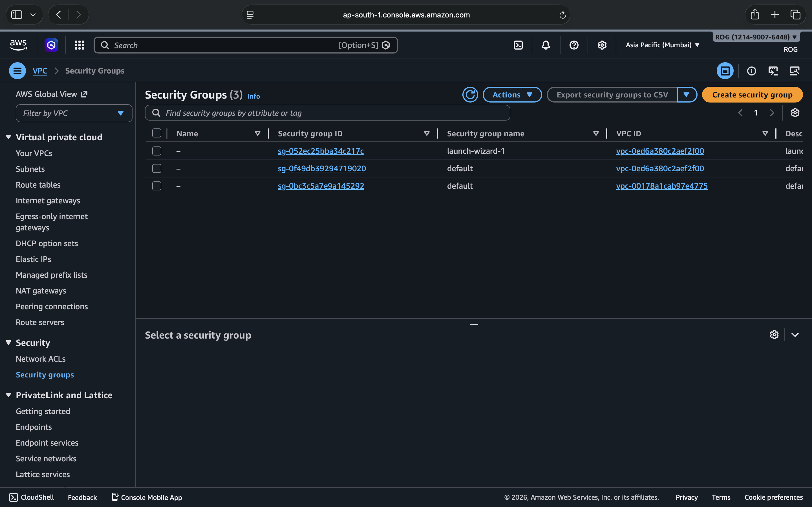
Task: Open CloudShell from top navigation icon
Action: tap(518, 45)
